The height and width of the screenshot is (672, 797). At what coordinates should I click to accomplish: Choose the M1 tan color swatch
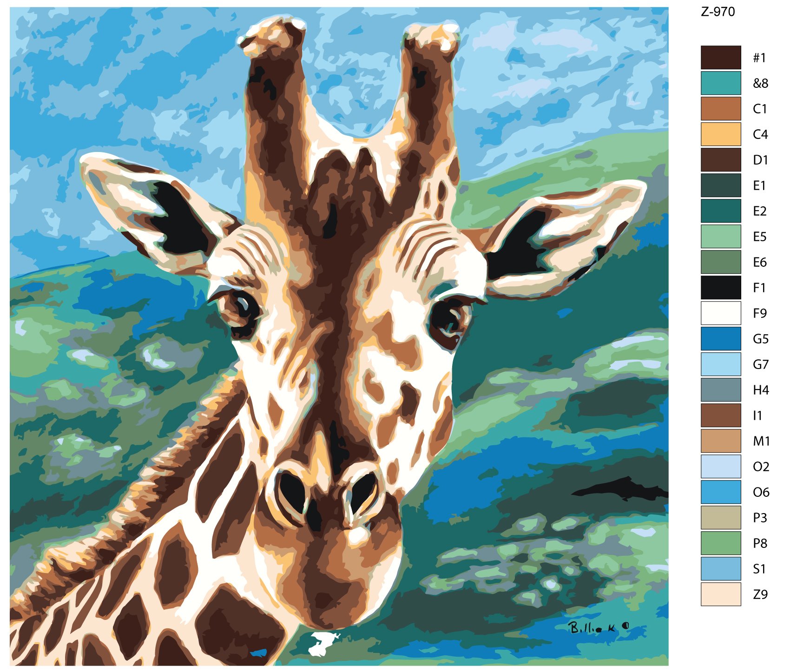[x=721, y=441]
